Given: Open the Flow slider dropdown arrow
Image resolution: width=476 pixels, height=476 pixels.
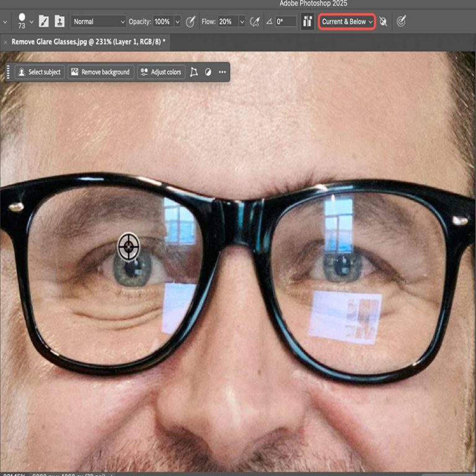Looking at the screenshot, I should (x=242, y=22).
